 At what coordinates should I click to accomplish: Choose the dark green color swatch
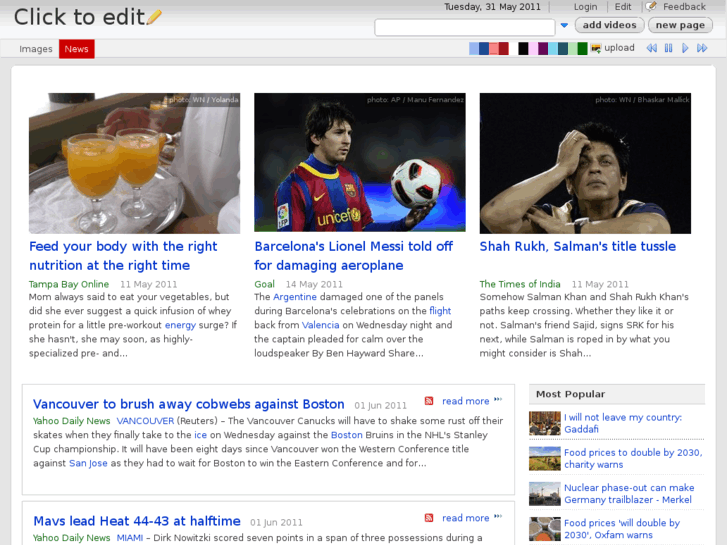(583, 48)
